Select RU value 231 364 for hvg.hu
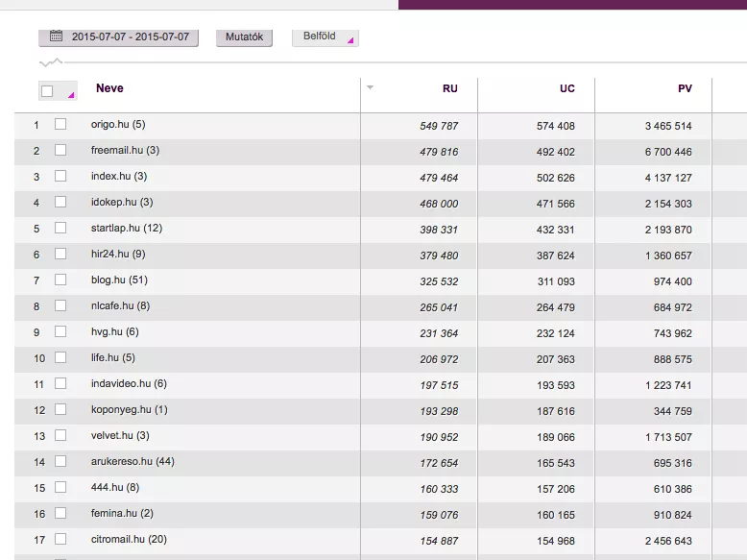The height and width of the screenshot is (560, 747). (439, 333)
